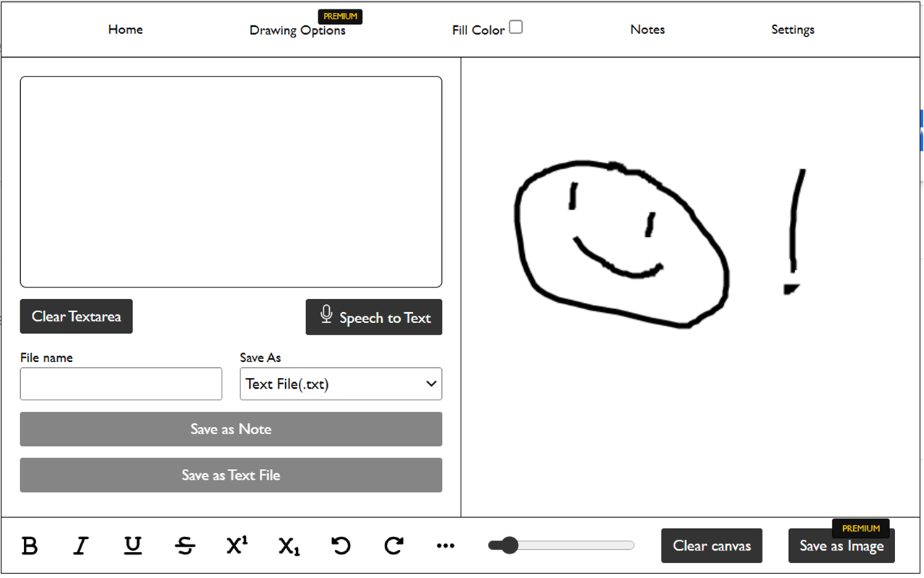Save the drawing as an image

[841, 546]
